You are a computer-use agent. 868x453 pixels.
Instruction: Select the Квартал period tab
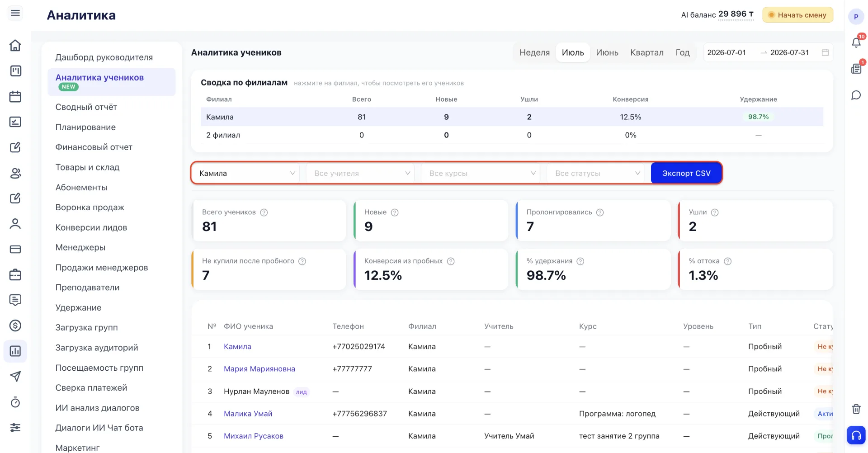click(647, 52)
